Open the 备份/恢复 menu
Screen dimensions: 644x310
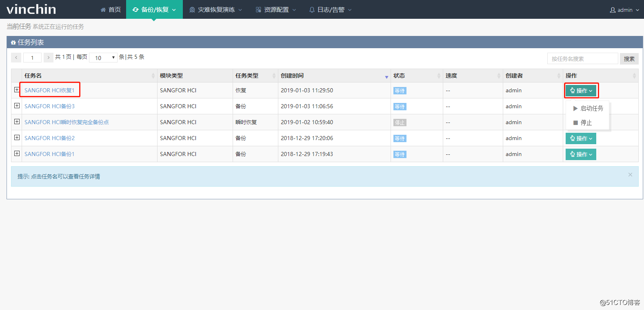click(x=154, y=9)
